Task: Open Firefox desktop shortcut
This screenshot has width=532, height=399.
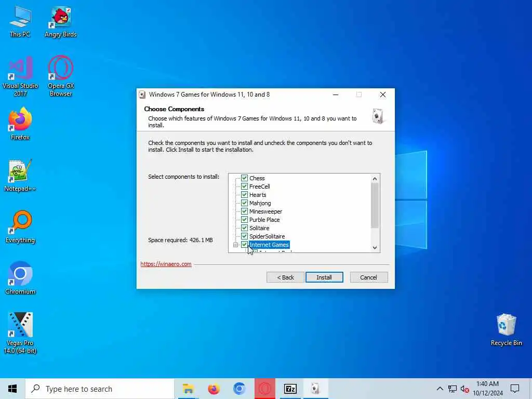Action: (x=20, y=124)
